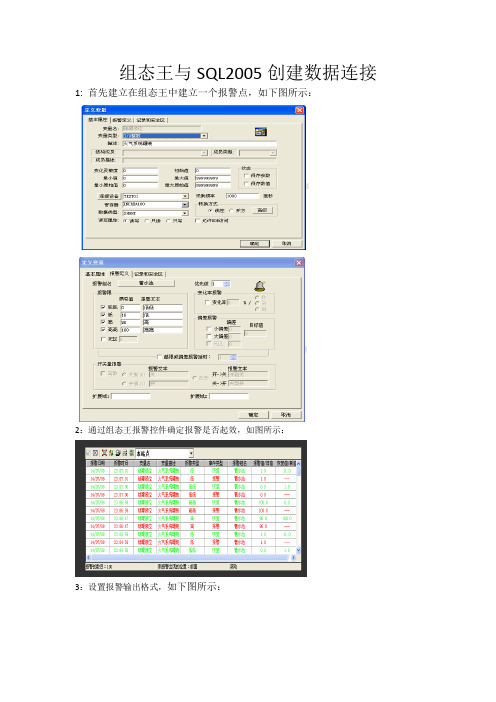496x702 pixels.
Task: Open 报警定义 tab in first dialog
Action: [x=122, y=120]
